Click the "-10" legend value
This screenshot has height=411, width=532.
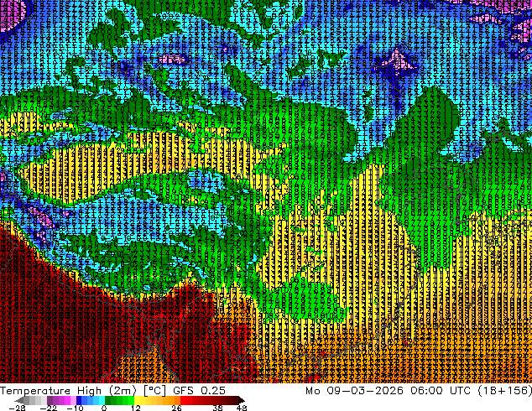(75, 408)
